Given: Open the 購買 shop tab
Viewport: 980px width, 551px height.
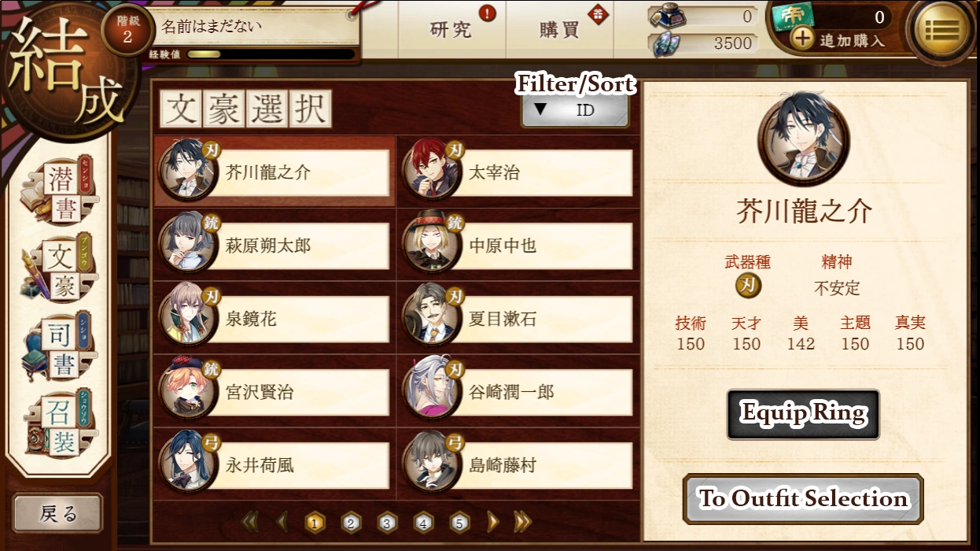Looking at the screenshot, I should pyautogui.click(x=560, y=29).
